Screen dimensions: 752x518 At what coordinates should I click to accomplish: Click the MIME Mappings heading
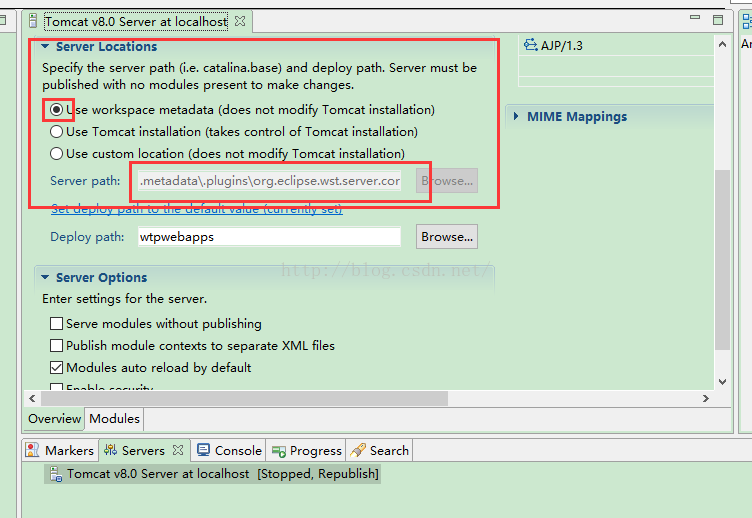pyautogui.click(x=577, y=117)
